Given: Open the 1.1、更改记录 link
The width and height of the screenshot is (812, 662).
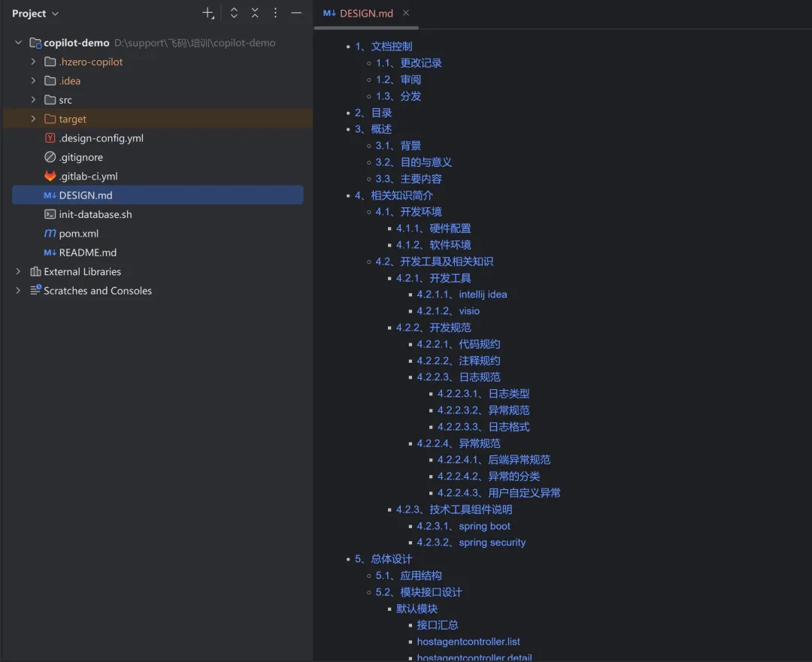Looking at the screenshot, I should pyautogui.click(x=408, y=63).
